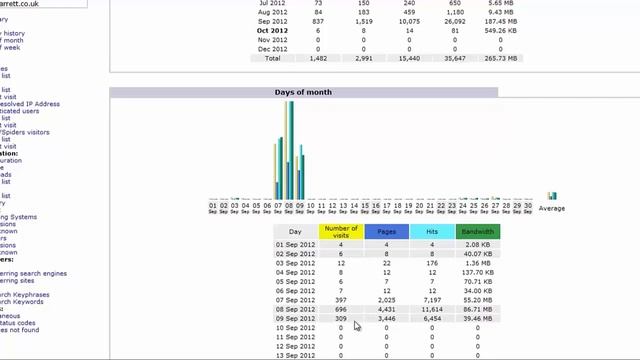This screenshot has height=360, width=640.
Task: Click the green 'Bandwidth' column header
Action: pyautogui.click(x=478, y=231)
